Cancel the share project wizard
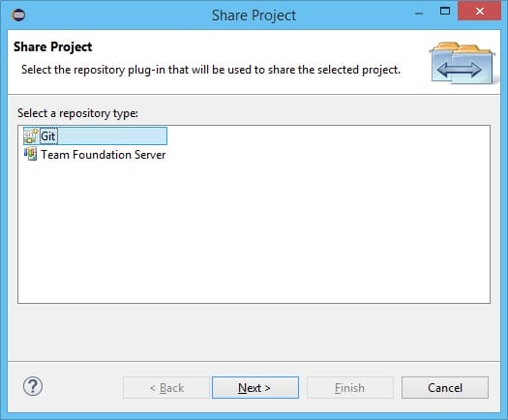This screenshot has height=420, width=508. [445, 388]
